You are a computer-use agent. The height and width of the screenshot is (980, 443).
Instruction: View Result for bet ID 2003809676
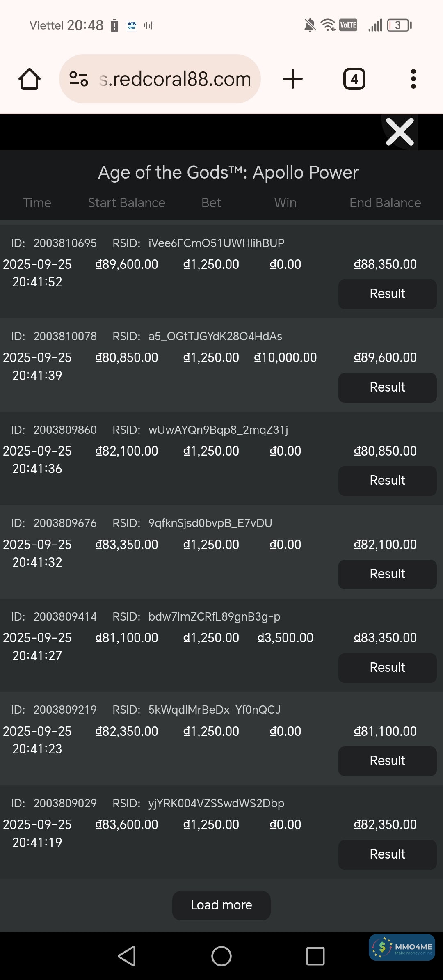point(387,574)
